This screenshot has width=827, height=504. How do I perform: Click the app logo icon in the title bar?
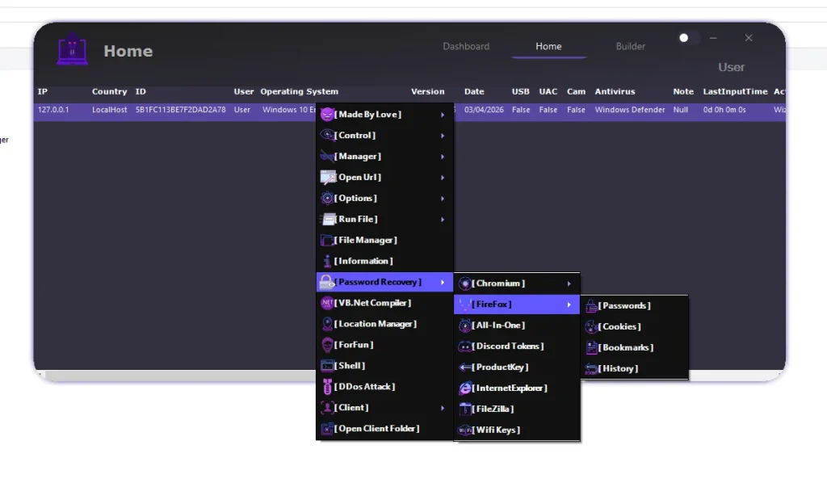73,50
